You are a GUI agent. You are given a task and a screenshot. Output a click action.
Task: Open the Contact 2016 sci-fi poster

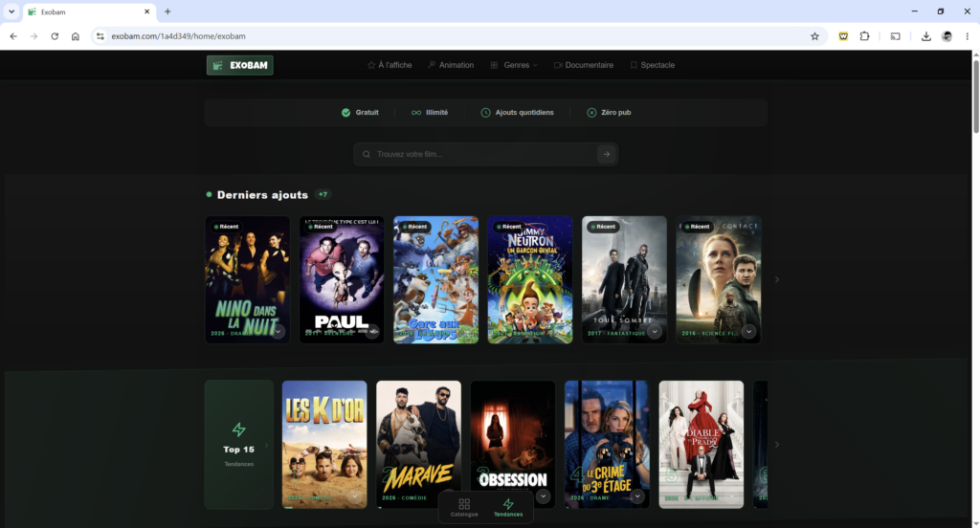tap(718, 279)
